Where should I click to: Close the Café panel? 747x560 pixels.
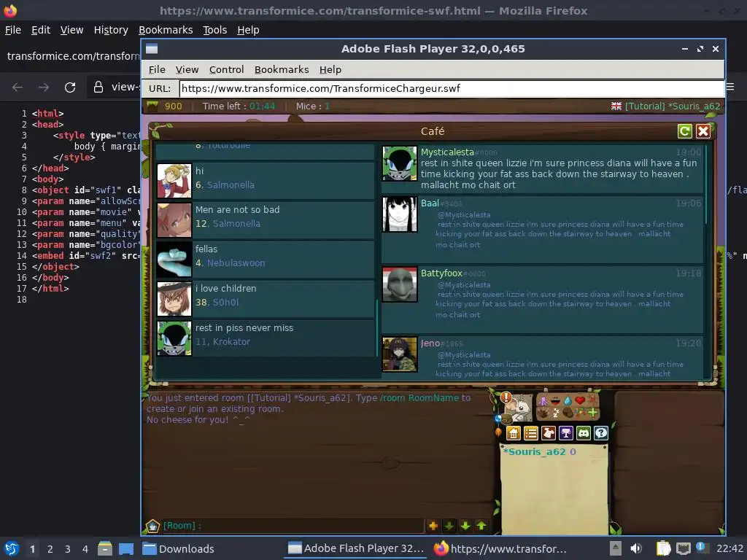click(703, 131)
